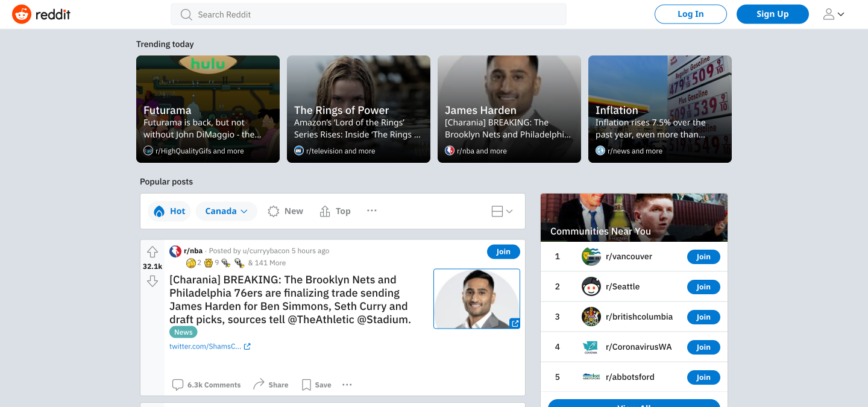Viewport: 868px width, 407px height.
Task: Save the Charania BREAKING post
Action: coord(316,385)
